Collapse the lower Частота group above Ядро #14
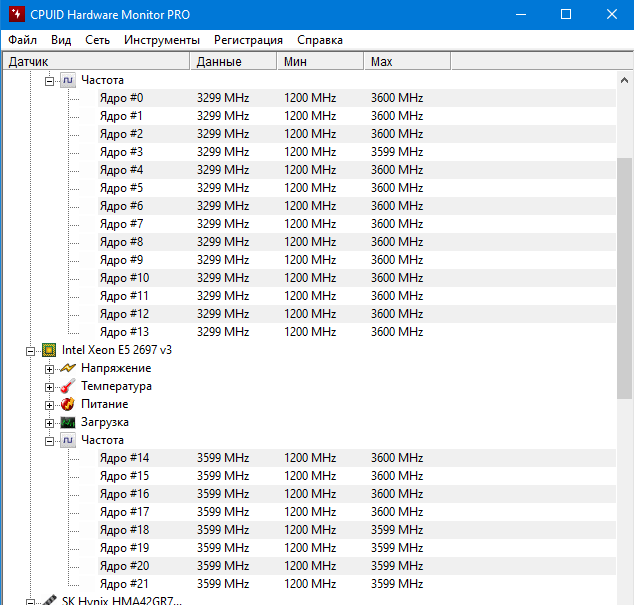The height and width of the screenshot is (605, 634). coord(49,441)
